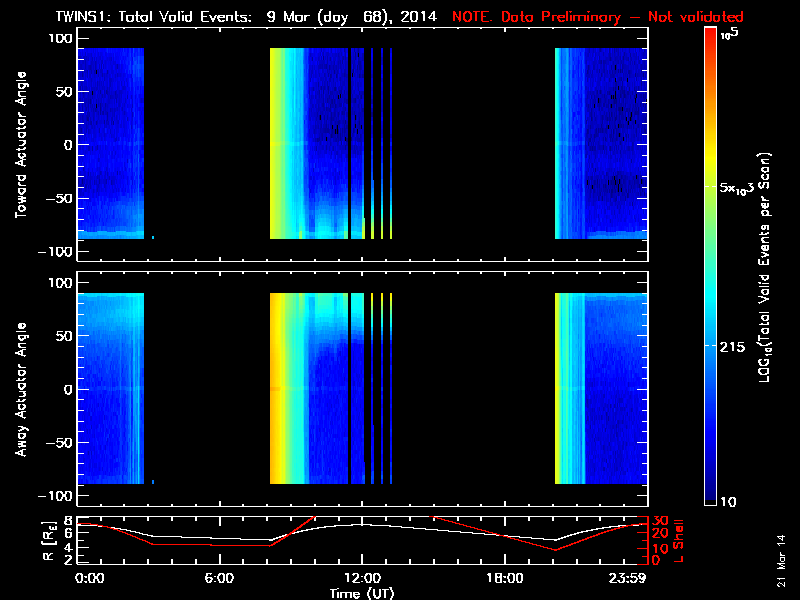The width and height of the screenshot is (800, 600).
Task: Click the '6:00' time axis tick label
Action: 219,578
